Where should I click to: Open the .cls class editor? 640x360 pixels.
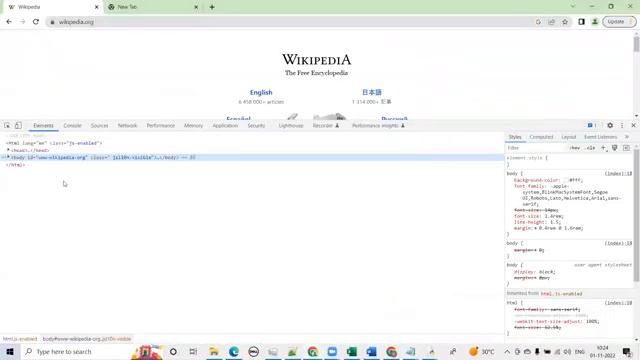(591, 148)
